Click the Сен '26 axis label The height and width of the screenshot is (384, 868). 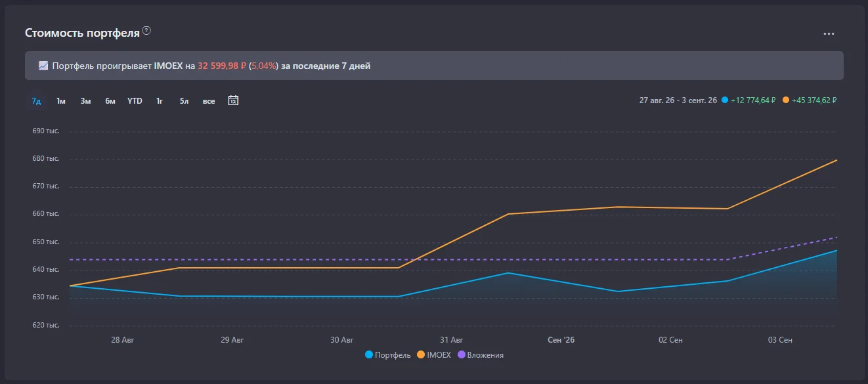[x=561, y=340]
